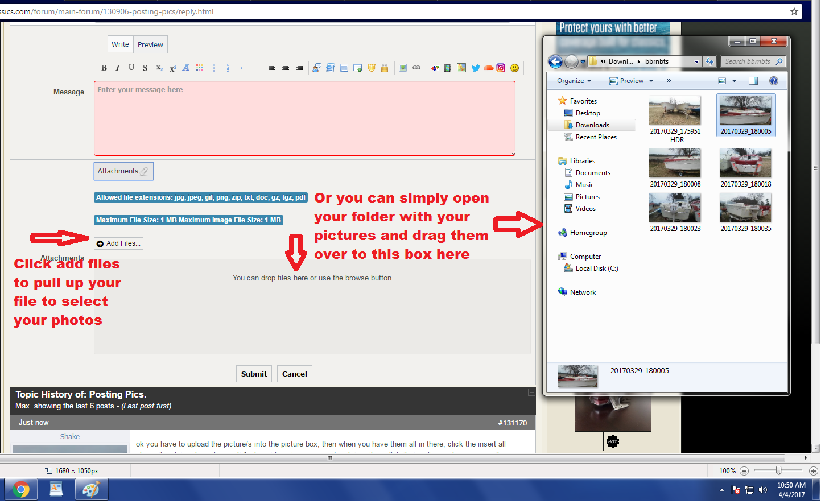This screenshot has width=821, height=504.
Task: Click the Instagram icon in editor toolbar
Action: click(501, 68)
